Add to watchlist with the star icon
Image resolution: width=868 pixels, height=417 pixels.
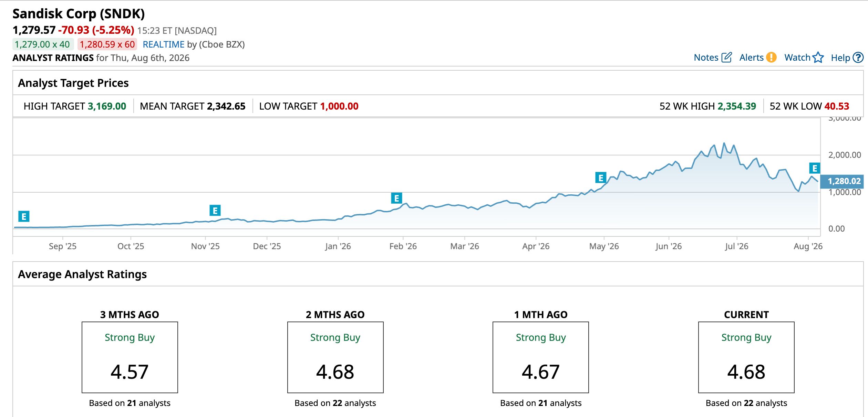[x=818, y=57]
